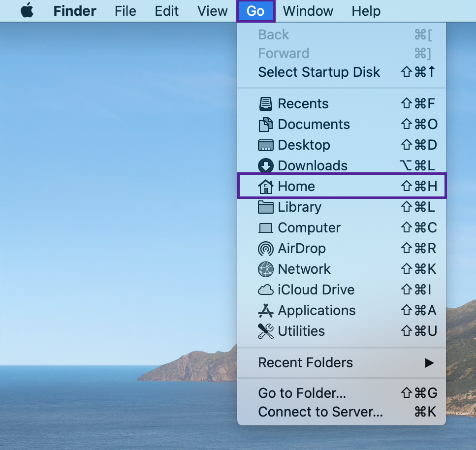Open the Apple menu
476x450 pixels.
27,11
